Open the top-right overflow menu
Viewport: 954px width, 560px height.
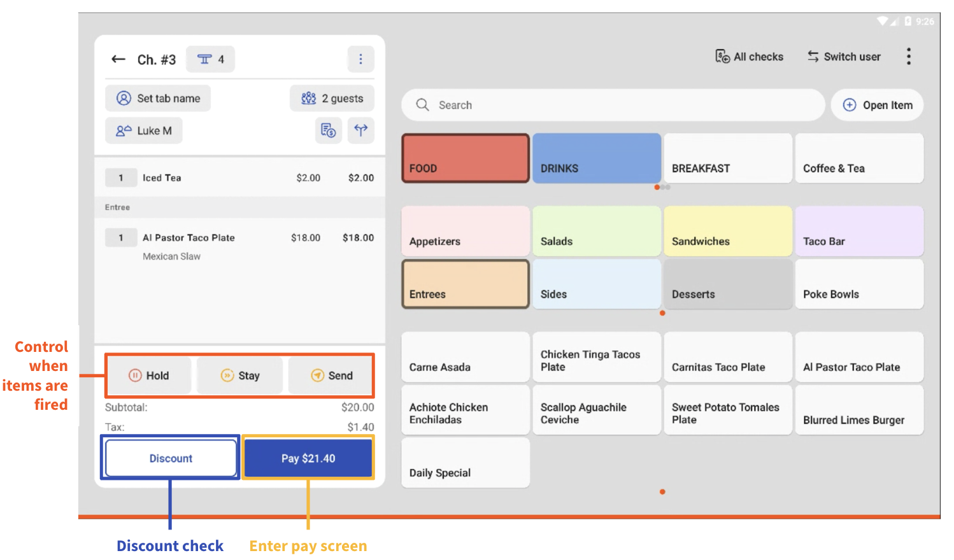coord(909,56)
